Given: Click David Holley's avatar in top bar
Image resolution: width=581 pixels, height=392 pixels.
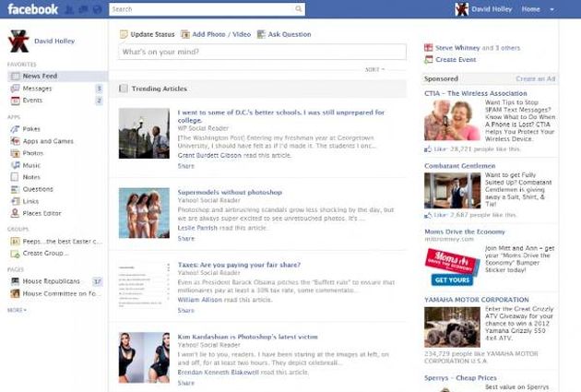Looking at the screenshot, I should 462,9.
